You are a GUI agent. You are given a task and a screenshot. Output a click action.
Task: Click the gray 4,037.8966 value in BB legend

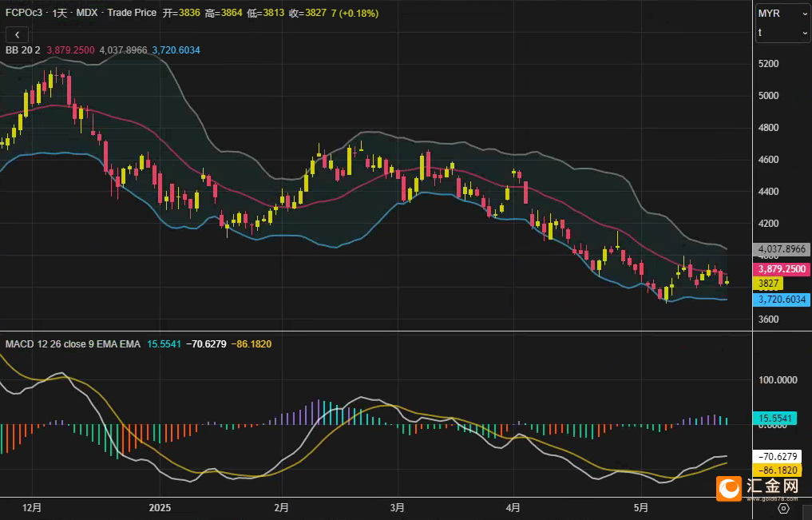coord(123,50)
